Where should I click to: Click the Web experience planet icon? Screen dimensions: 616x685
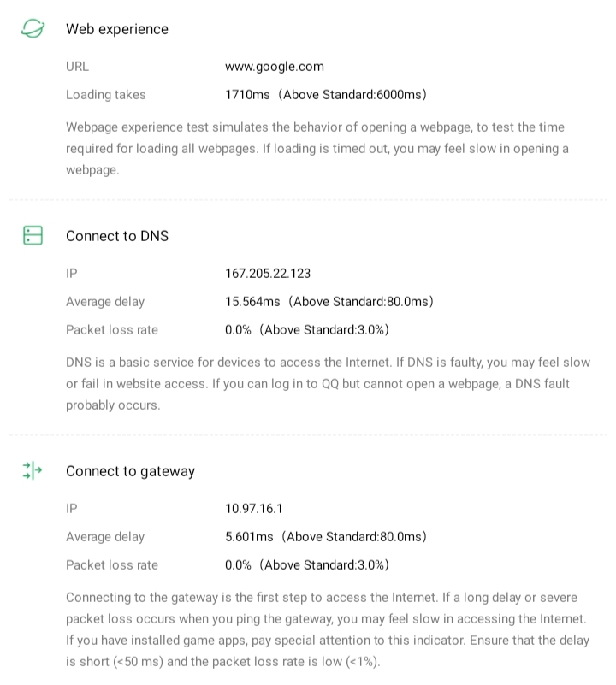(33, 29)
